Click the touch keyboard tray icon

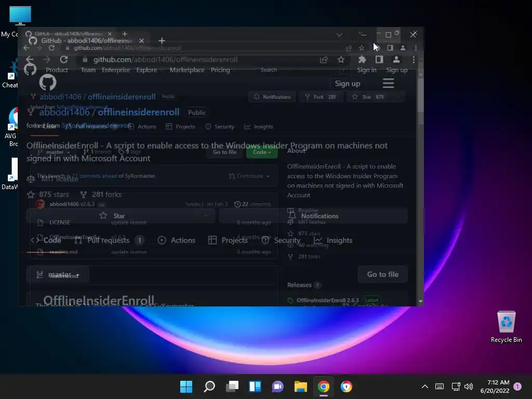click(440, 387)
